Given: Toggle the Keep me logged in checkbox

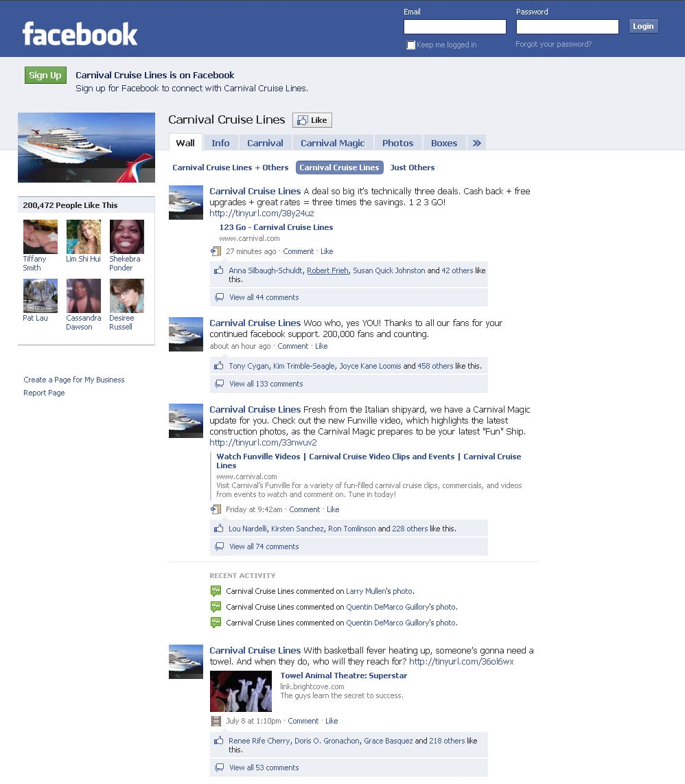Looking at the screenshot, I should click(x=411, y=45).
